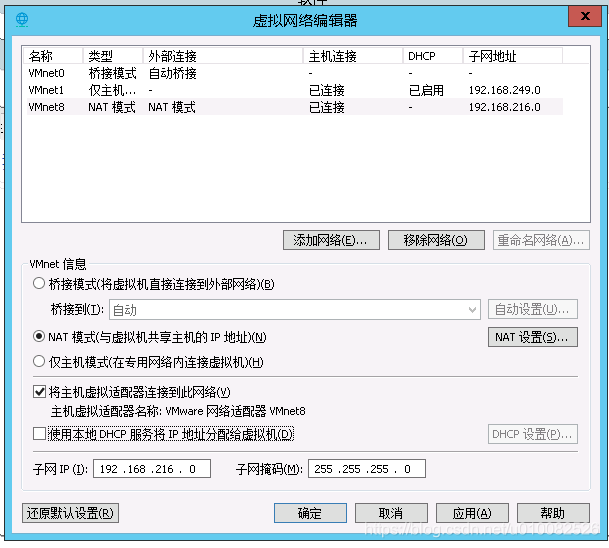Click the 子网 IP input field
Image resolution: width=609 pixels, height=548 pixels.
click(x=152, y=469)
